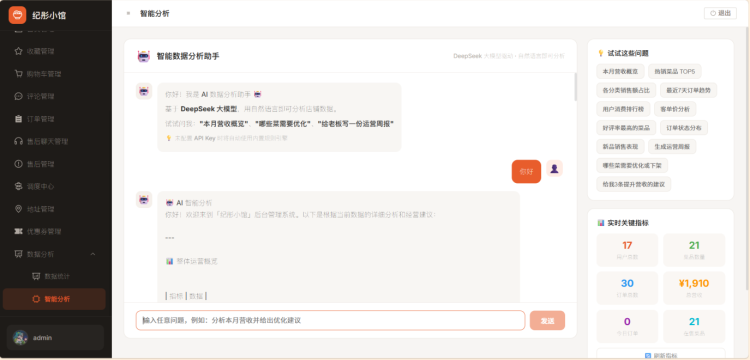Screen dimensions: 750x360
Task: Click the robot icon beside 智能数据分析助手
Action: [143, 56]
